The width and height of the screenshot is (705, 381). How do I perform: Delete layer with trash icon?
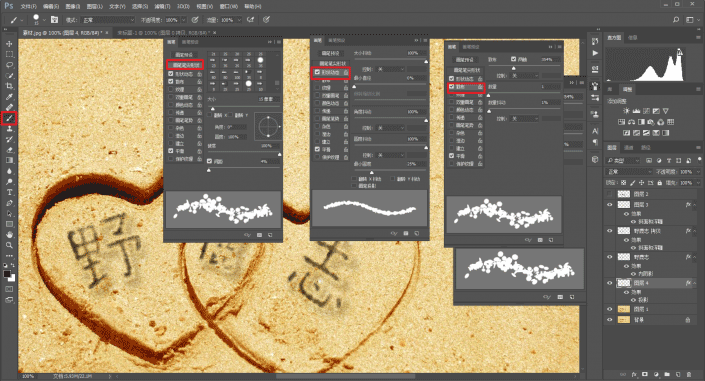pos(689,374)
